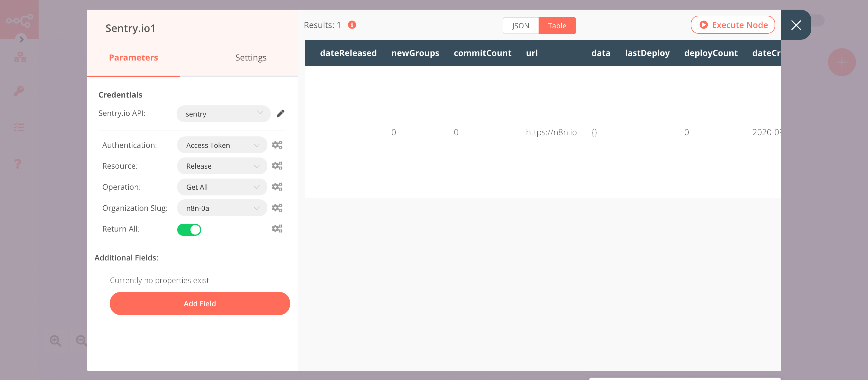The width and height of the screenshot is (868, 380).
Task: Switch to JSON view mode
Action: pyautogui.click(x=520, y=26)
